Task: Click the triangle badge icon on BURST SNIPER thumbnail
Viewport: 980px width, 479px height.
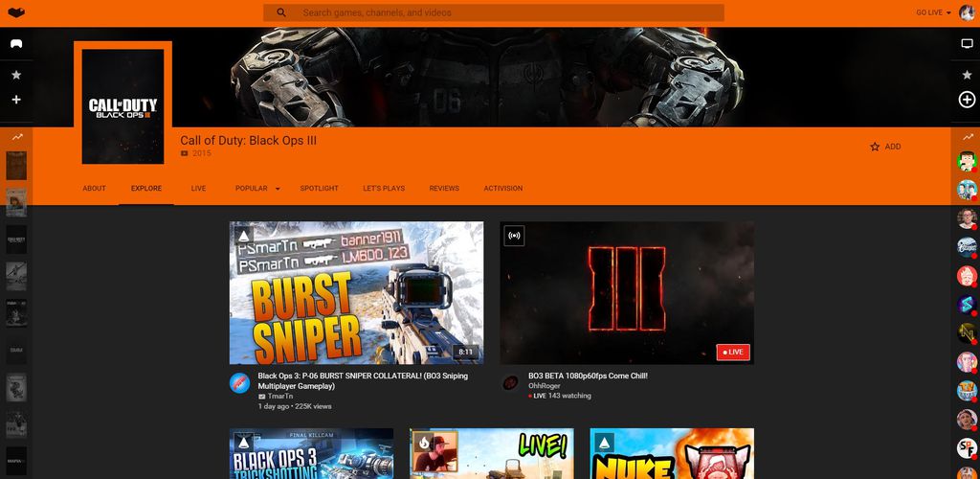Action: click(243, 236)
